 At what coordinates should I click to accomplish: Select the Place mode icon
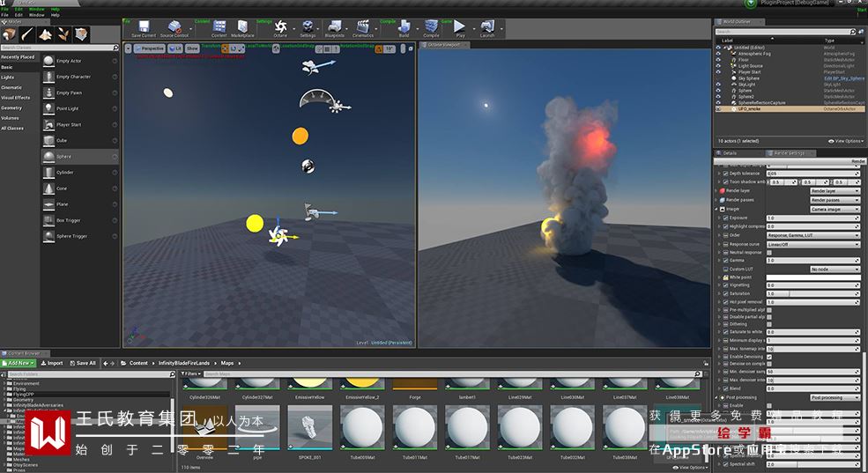click(x=9, y=35)
